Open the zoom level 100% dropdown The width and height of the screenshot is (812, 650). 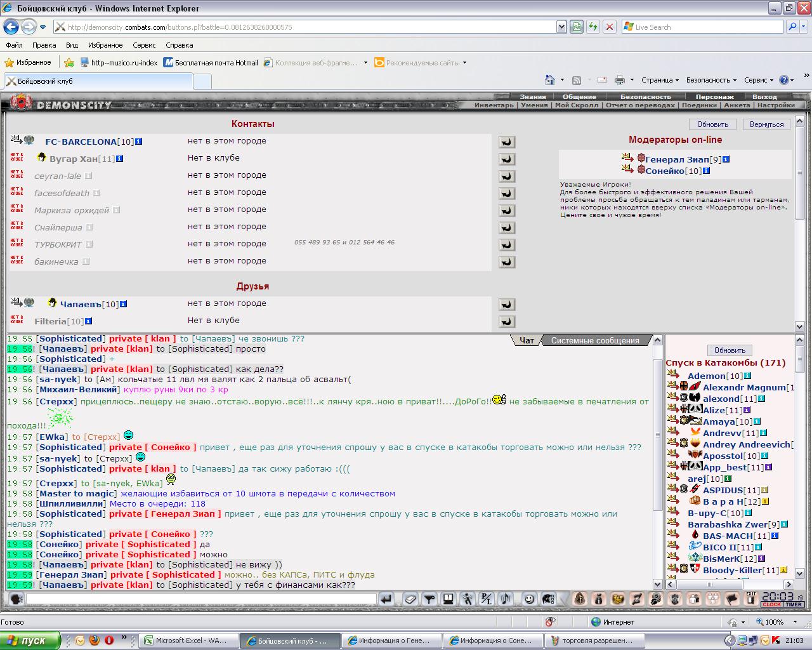click(x=796, y=622)
